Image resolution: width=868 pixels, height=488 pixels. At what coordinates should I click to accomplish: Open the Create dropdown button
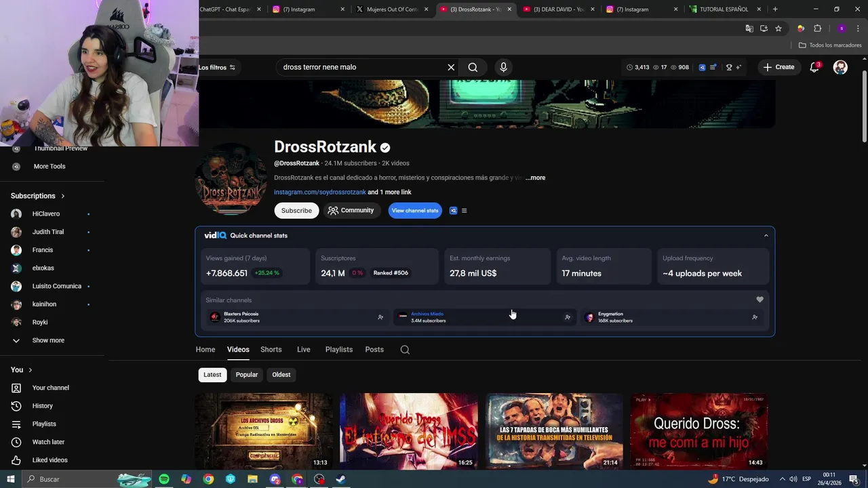[x=778, y=67]
